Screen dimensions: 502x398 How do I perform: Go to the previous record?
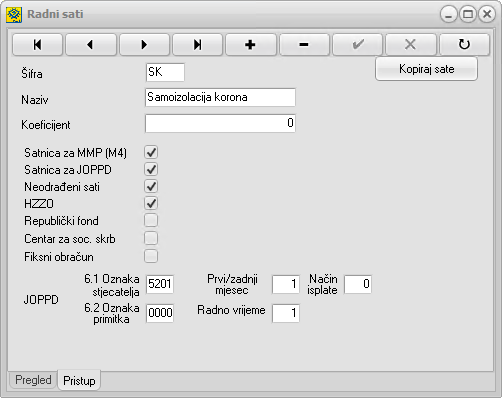pos(91,44)
